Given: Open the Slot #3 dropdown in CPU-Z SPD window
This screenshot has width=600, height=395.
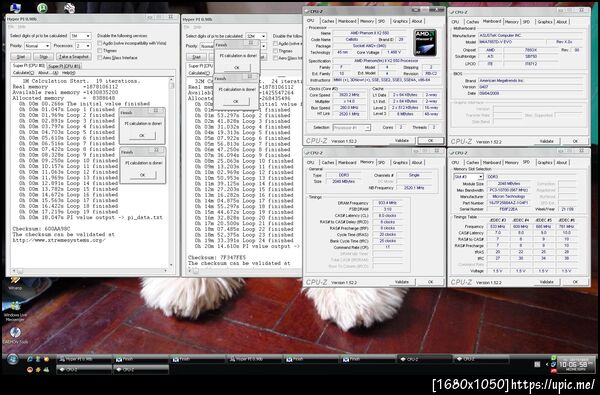Looking at the screenshot, I should coord(468,177).
